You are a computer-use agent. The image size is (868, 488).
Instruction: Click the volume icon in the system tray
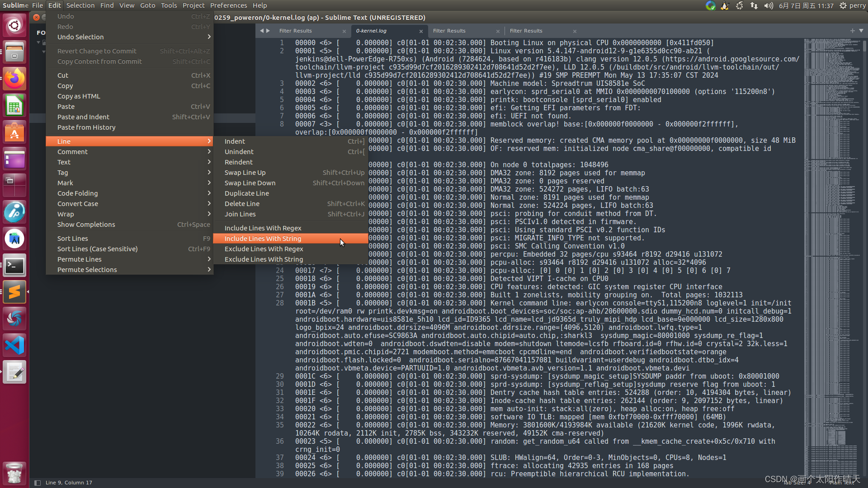769,6
